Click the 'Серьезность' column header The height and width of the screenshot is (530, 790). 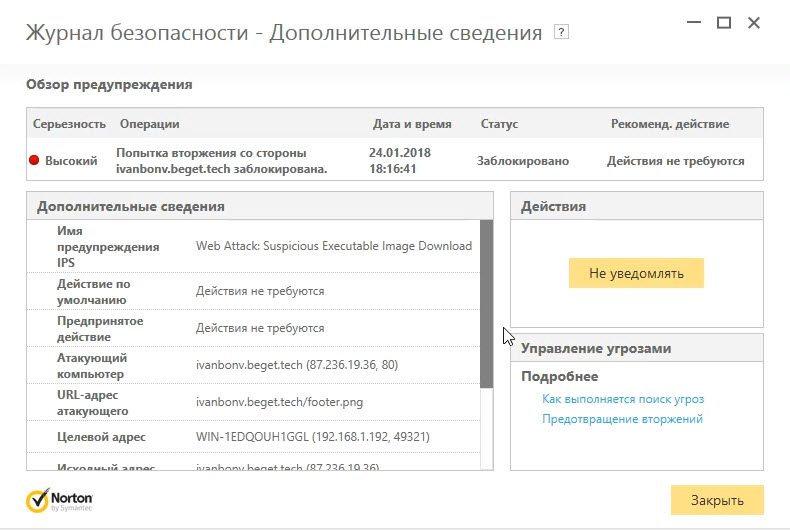[69, 124]
